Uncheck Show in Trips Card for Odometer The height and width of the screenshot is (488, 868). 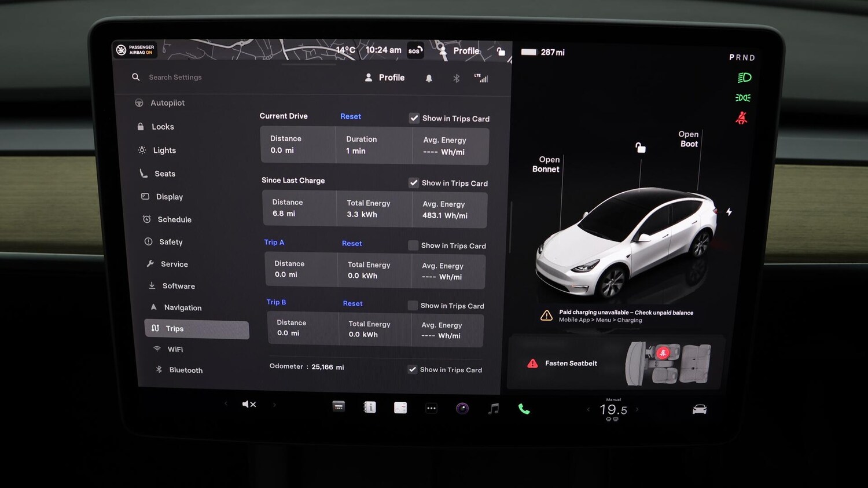413,369
